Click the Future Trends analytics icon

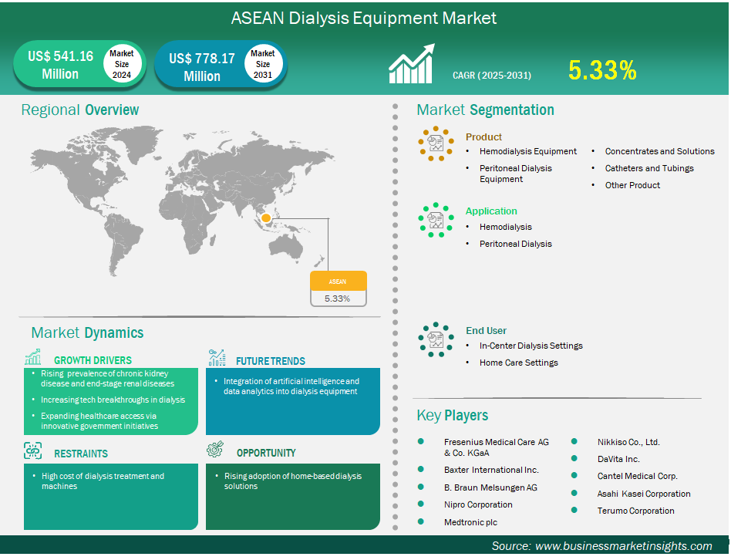(x=217, y=357)
